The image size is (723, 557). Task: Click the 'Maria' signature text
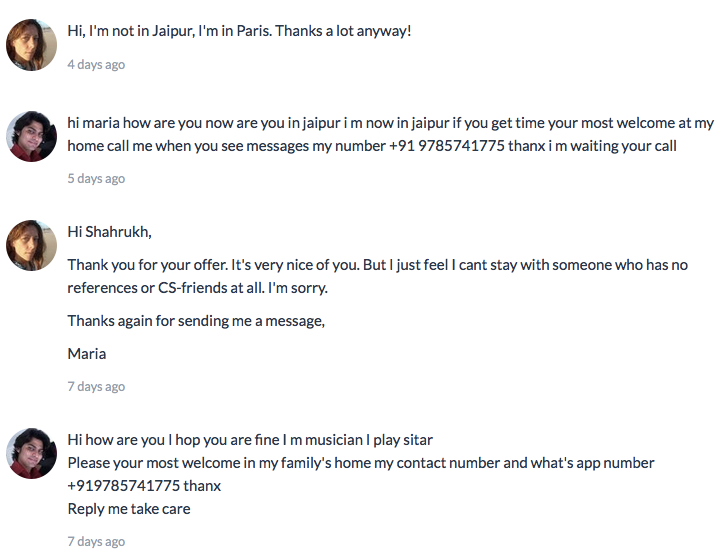(x=87, y=354)
